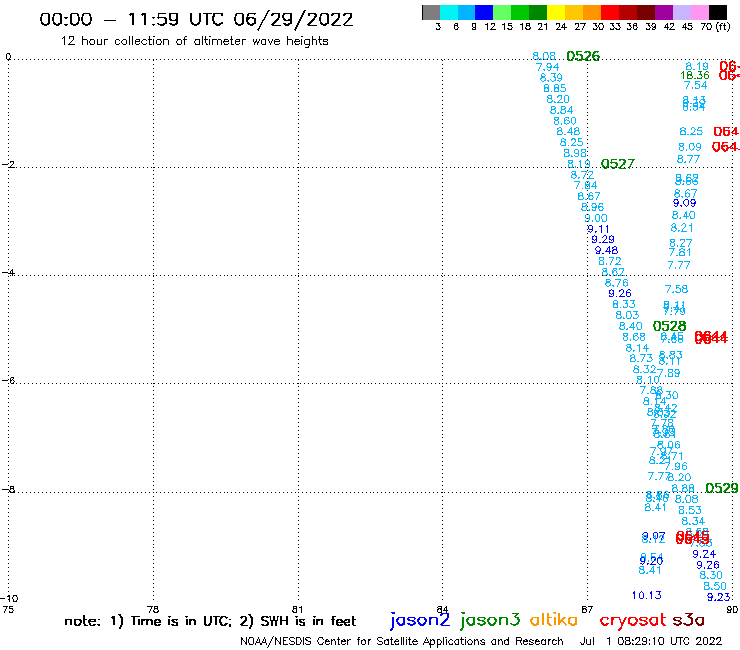Click the gray swatch in the wave height legend
The image size is (740, 650).
point(431,12)
